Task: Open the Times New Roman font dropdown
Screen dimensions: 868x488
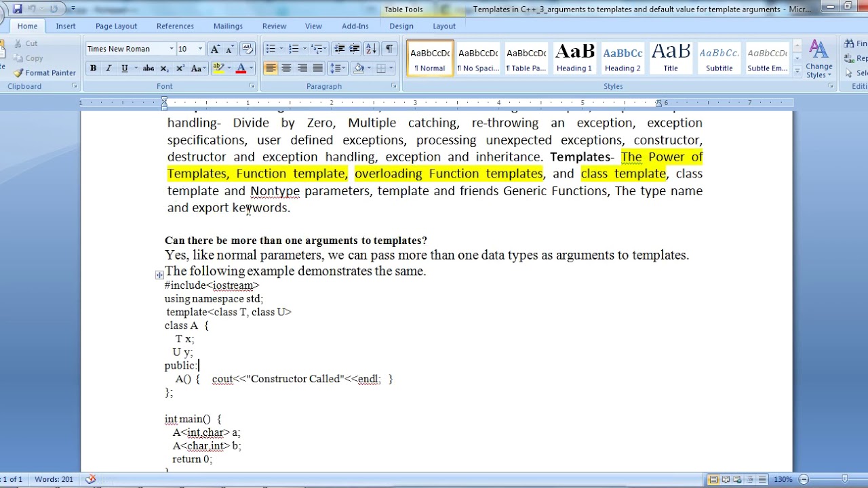Action: (171, 49)
